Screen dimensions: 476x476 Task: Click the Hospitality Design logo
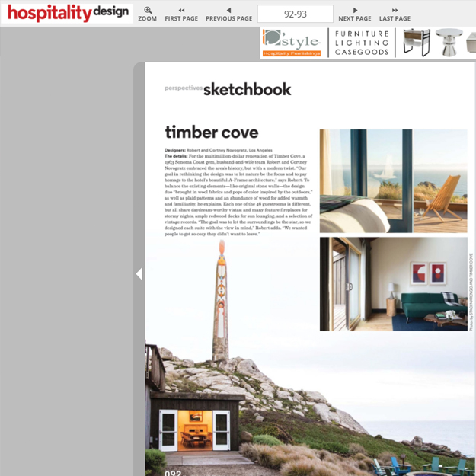click(67, 14)
